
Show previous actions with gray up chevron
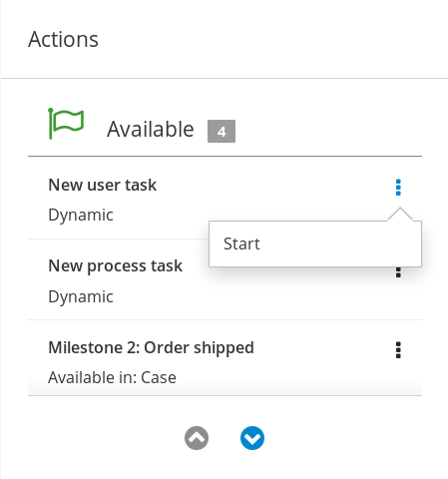coord(197,438)
